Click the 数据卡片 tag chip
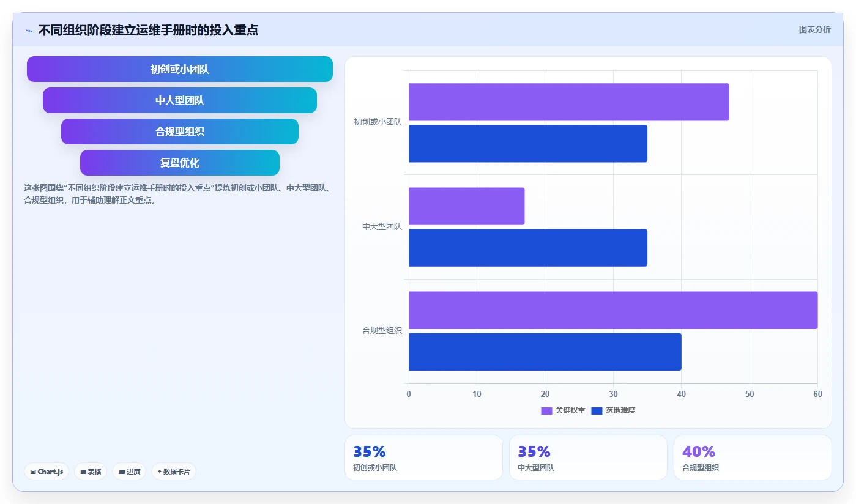The image size is (856, 504). pyautogui.click(x=174, y=472)
